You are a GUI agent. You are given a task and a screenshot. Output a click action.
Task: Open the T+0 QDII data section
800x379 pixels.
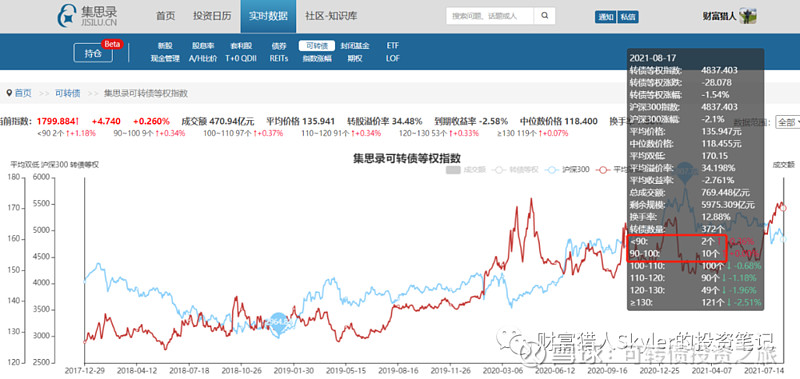click(x=241, y=59)
